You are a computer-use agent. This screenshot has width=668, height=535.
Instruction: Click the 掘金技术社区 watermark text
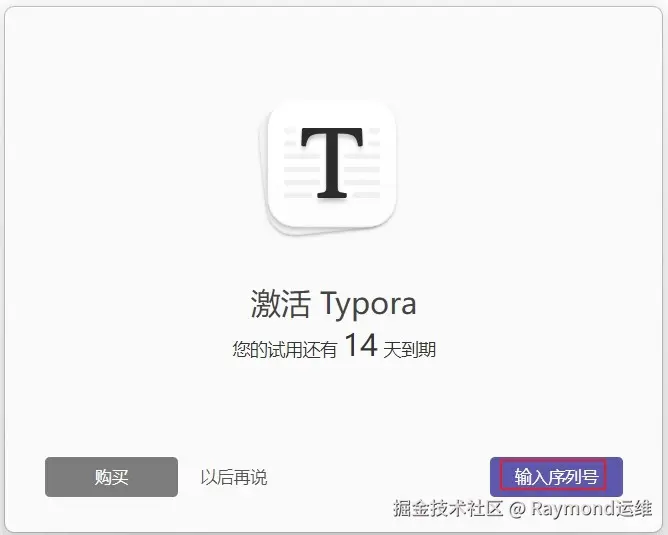[x=448, y=508]
